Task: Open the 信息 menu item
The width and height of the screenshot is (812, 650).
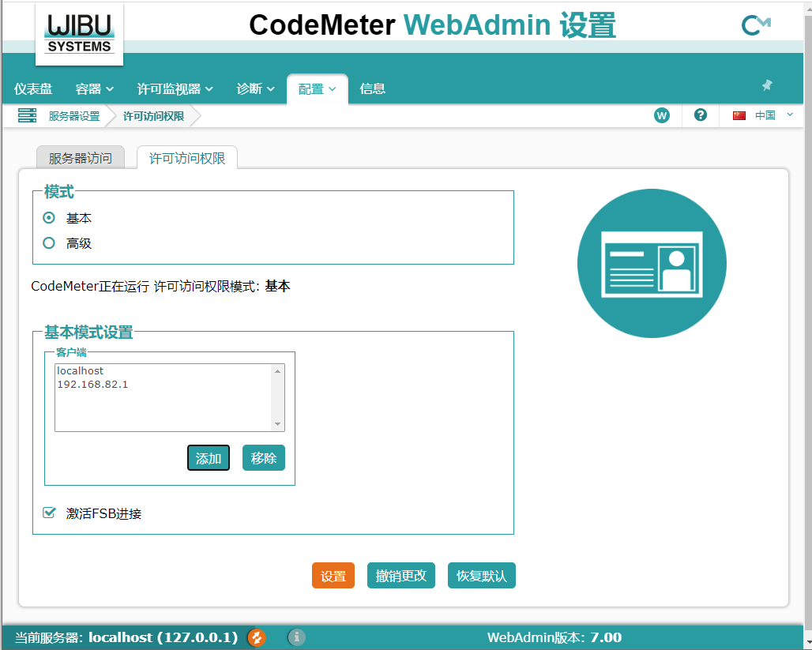Action: pyautogui.click(x=372, y=89)
